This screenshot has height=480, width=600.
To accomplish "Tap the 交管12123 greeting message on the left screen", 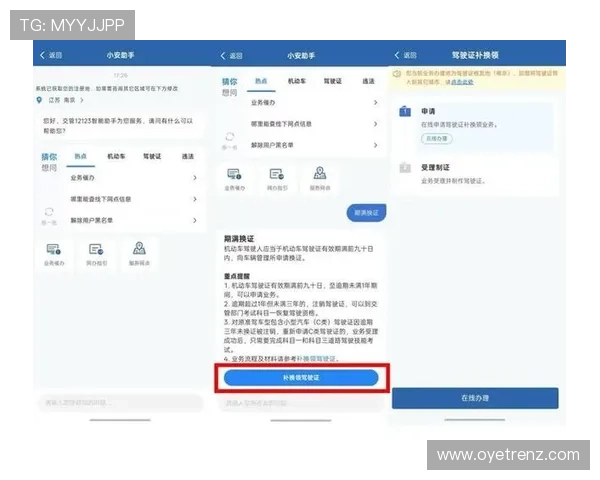I will coord(118,126).
